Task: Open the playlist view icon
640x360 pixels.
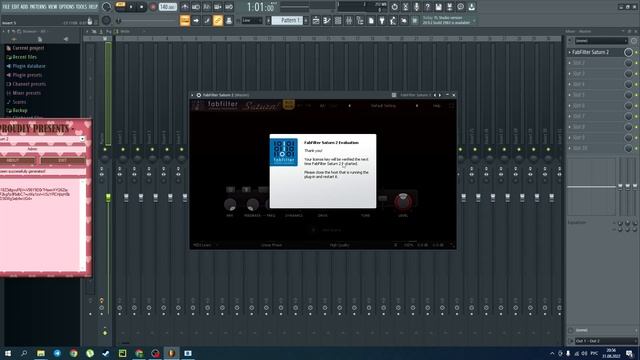Action: point(316,20)
